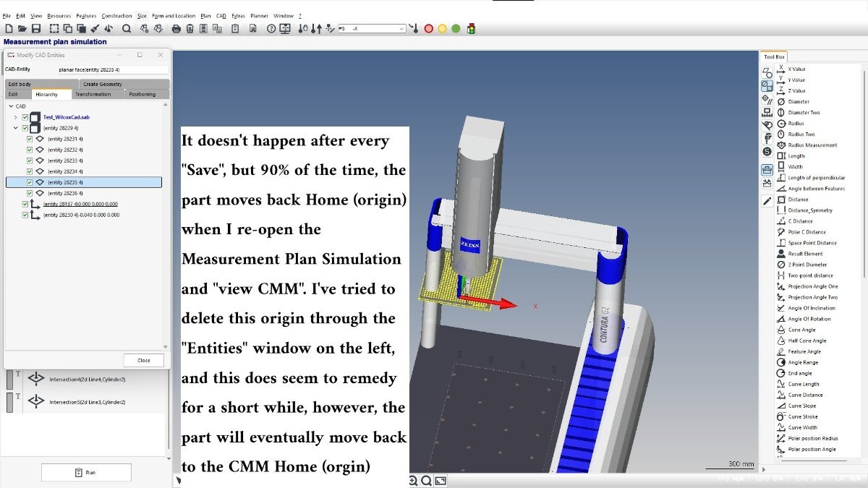Collapse the CAD root tree node
This screenshot has width=868, height=488.
pos(10,106)
